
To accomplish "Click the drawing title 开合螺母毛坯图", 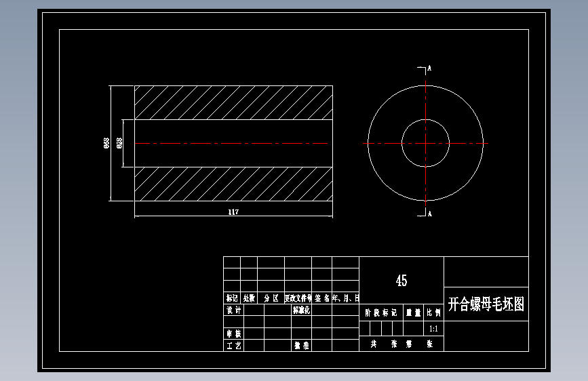I will (486, 304).
